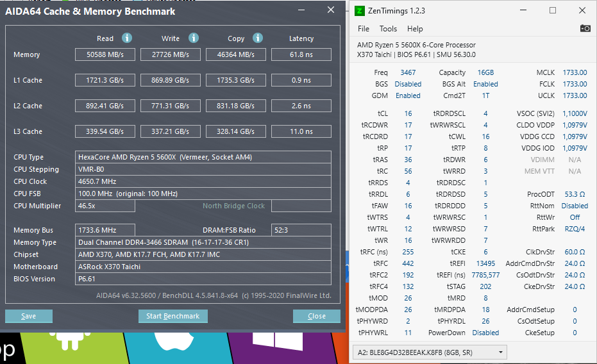Click the Read info icon in AIDA64
The image size is (597, 364).
127,38
